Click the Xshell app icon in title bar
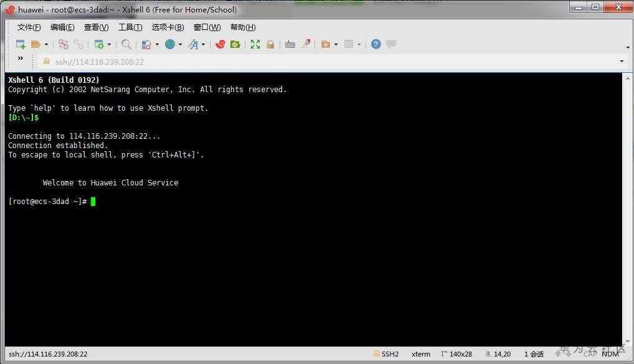This screenshot has width=634, height=364. click(x=10, y=9)
